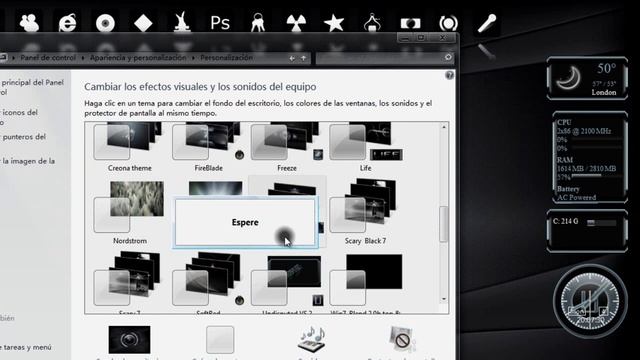Click the Espere wait dialog
The image size is (640, 360).
(245, 222)
